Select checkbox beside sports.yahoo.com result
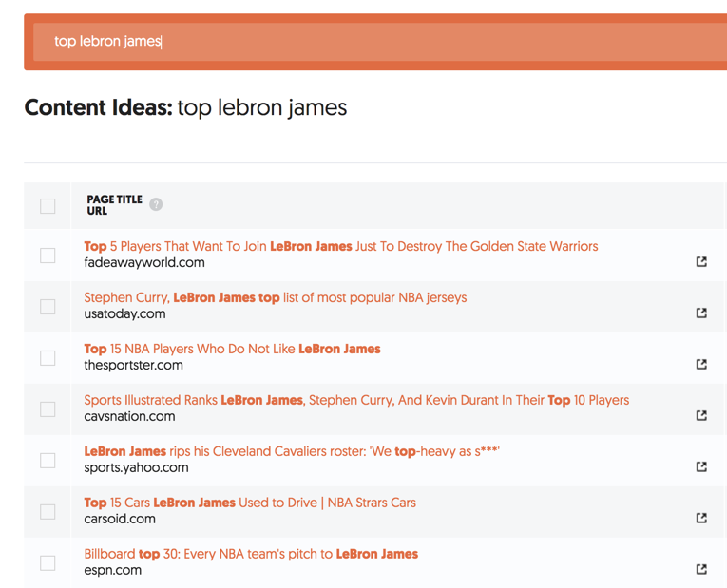This screenshot has height=588, width=727. (x=48, y=461)
